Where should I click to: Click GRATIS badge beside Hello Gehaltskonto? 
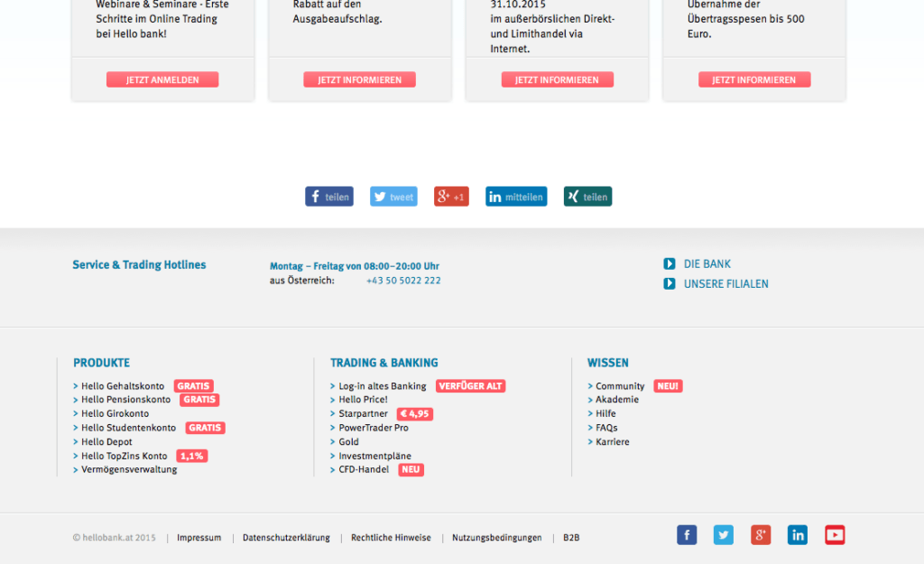(193, 386)
